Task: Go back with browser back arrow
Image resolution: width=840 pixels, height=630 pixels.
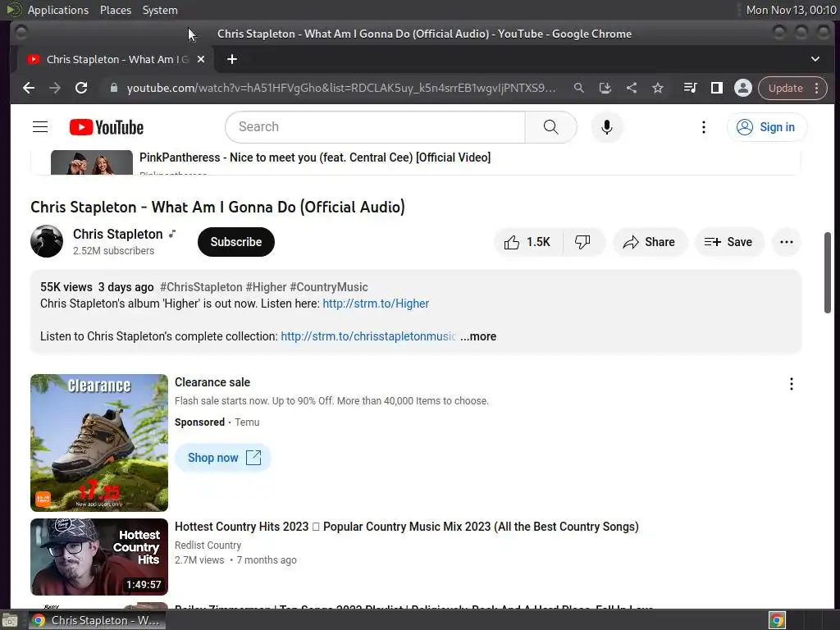Action: click(x=29, y=88)
